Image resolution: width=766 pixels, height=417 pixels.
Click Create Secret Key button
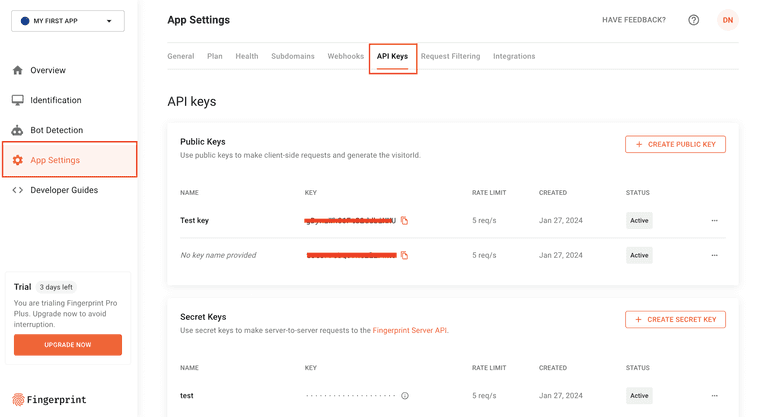click(675, 320)
